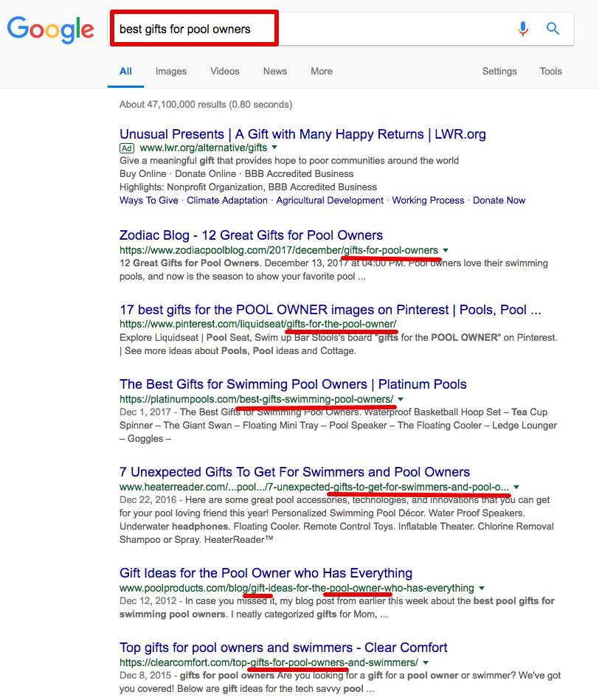599x700 pixels.
Task: Click the 'Dec 8, 2015' Clear Comfort snippet
Action: click(340, 682)
